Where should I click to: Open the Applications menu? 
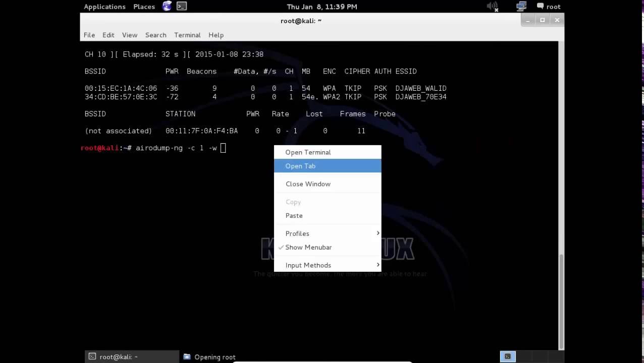pos(104,7)
